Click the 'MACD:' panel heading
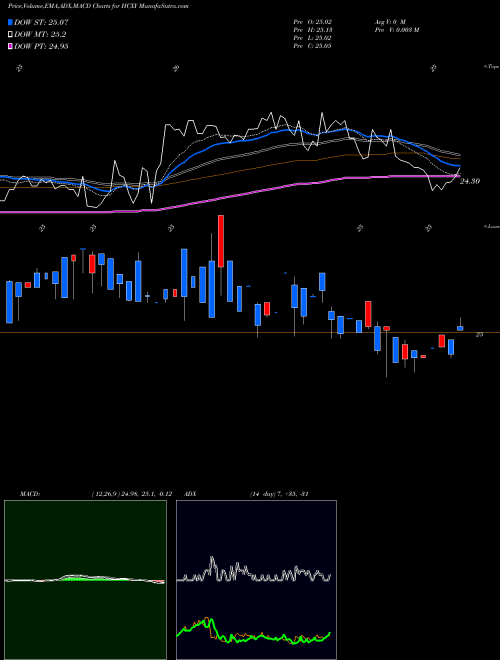The image size is (500, 660). pyautogui.click(x=29, y=494)
